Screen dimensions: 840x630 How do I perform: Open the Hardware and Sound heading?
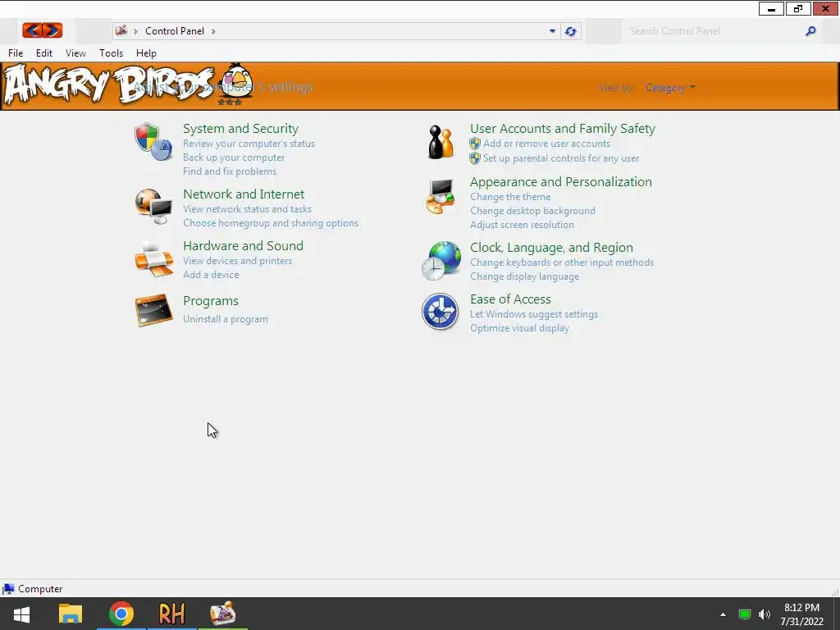243,246
